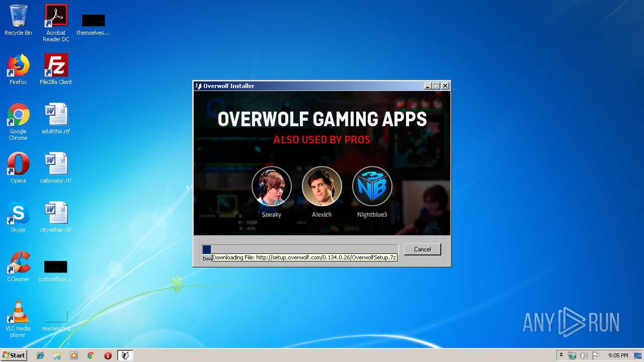Click Show desktop button in taskbar
The width and height of the screenshot is (644, 362).
638,355
